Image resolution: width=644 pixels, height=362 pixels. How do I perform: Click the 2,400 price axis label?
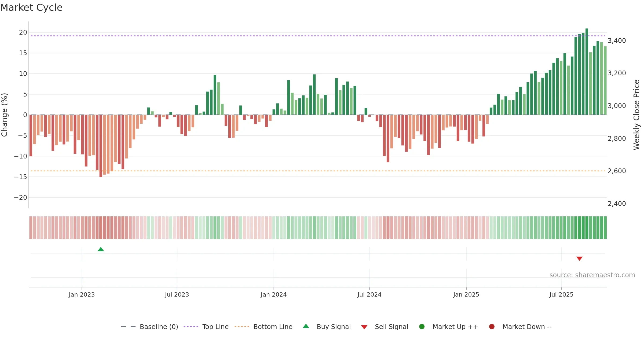coord(617,204)
